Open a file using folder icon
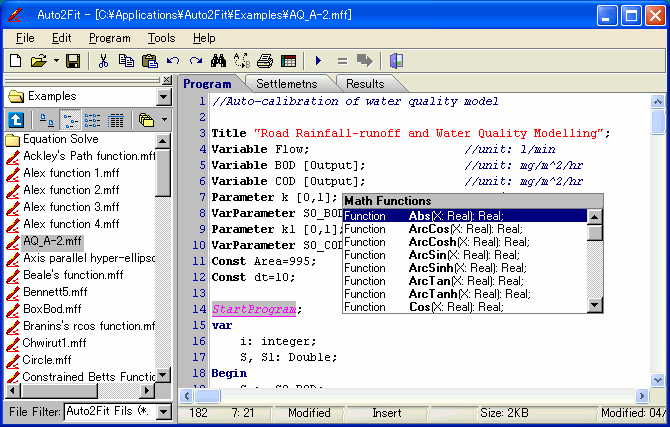This screenshot has height=427, width=670. 38,61
